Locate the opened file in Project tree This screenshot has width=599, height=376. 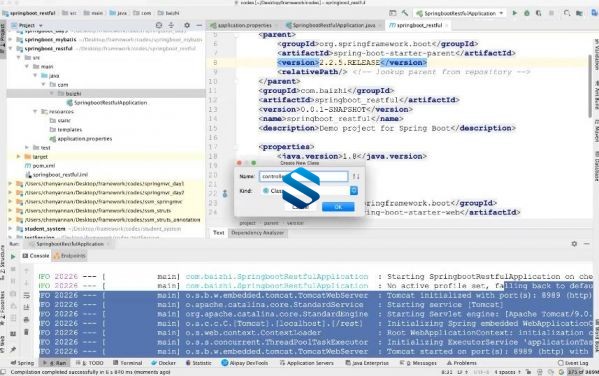coord(159,25)
